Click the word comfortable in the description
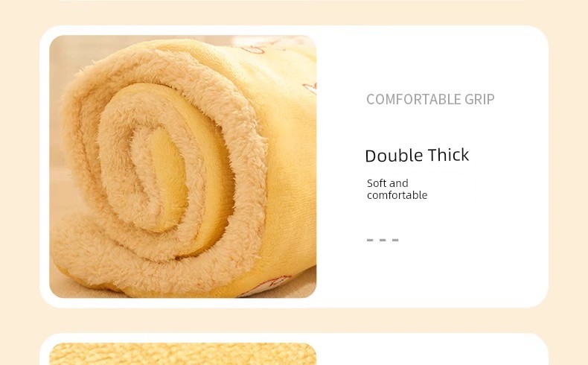The image size is (588, 365). tap(397, 195)
